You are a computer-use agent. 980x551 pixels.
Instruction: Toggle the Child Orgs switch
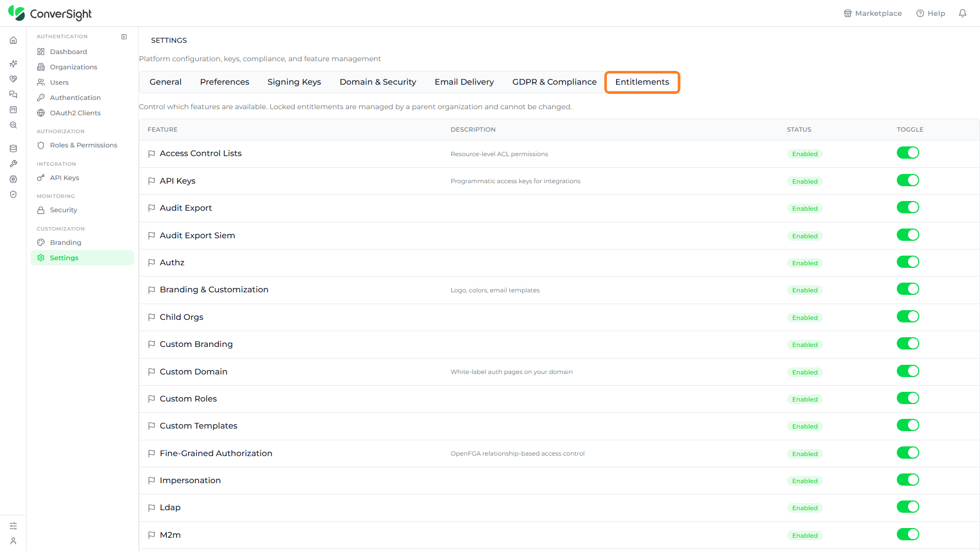[x=908, y=316]
